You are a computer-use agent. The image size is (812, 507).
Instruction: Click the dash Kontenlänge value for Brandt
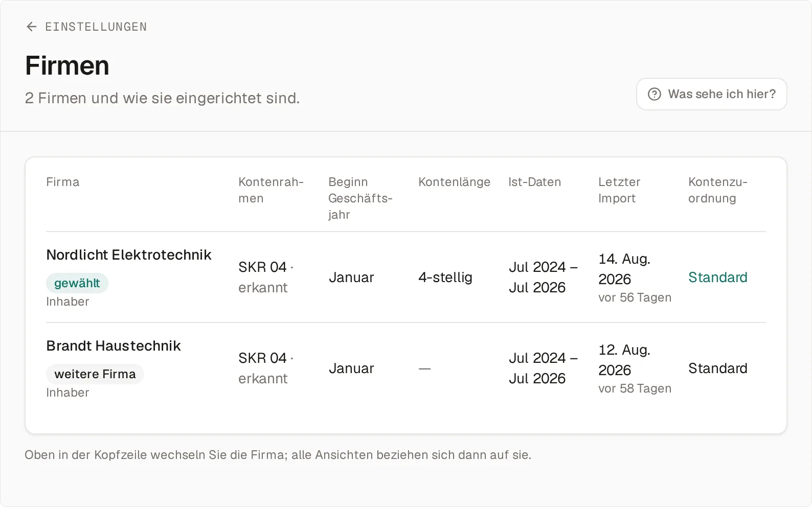pyautogui.click(x=424, y=368)
